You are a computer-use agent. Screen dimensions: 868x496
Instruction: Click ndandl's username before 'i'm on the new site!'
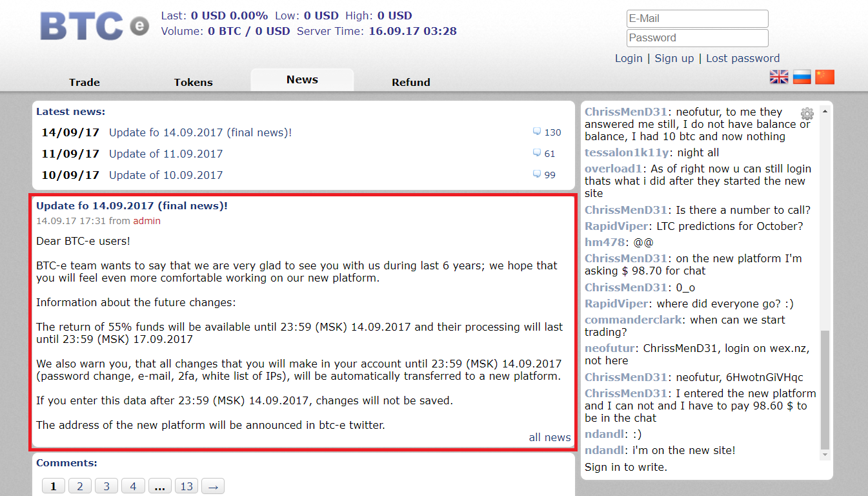(605, 450)
